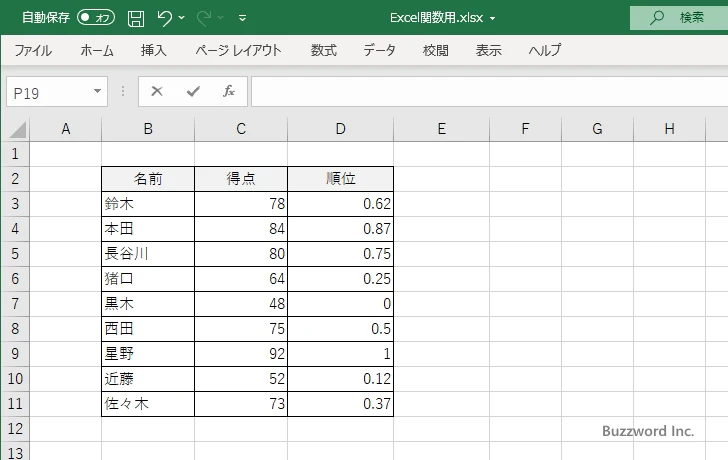The image size is (728, 460).
Task: Select column C header
Action: (x=240, y=129)
